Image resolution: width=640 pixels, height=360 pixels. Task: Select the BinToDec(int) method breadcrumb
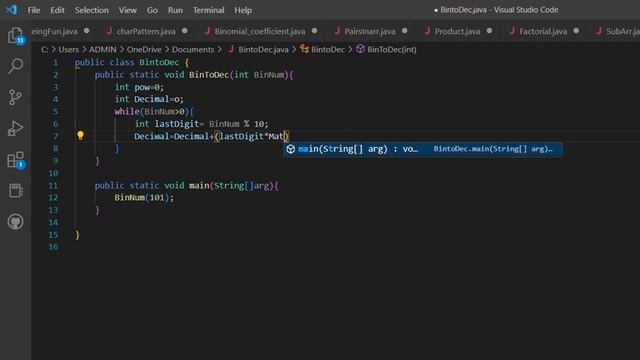coord(391,49)
